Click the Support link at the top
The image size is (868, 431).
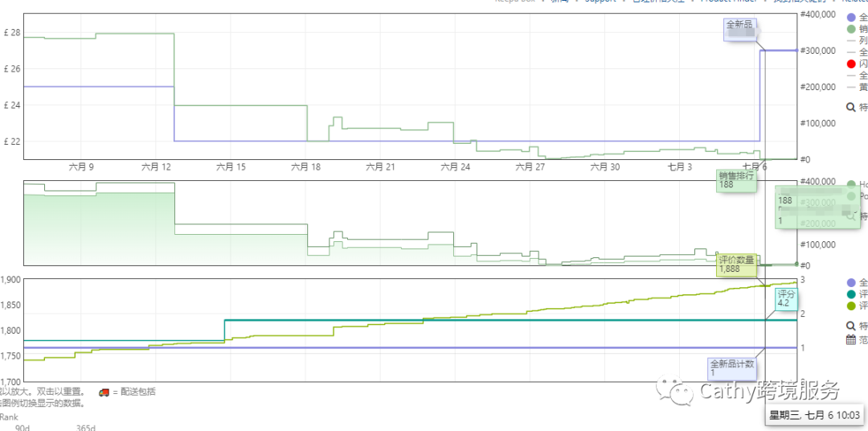pos(600,1)
